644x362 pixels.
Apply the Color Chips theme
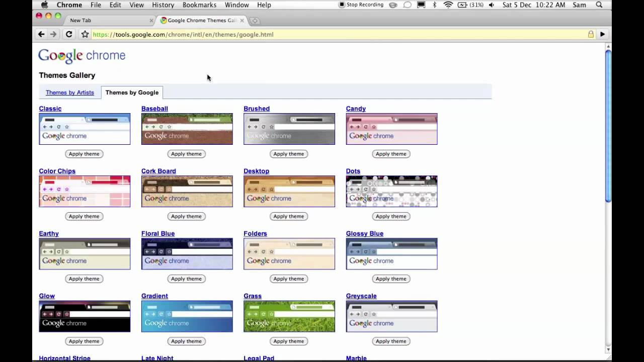point(84,216)
